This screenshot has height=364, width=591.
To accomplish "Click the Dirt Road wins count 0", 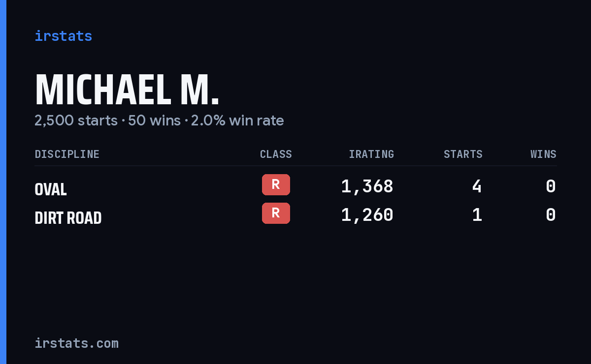I will tap(551, 215).
